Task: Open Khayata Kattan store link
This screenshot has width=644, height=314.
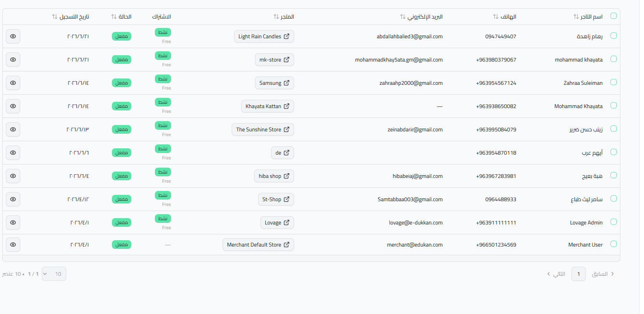Action: tap(268, 106)
